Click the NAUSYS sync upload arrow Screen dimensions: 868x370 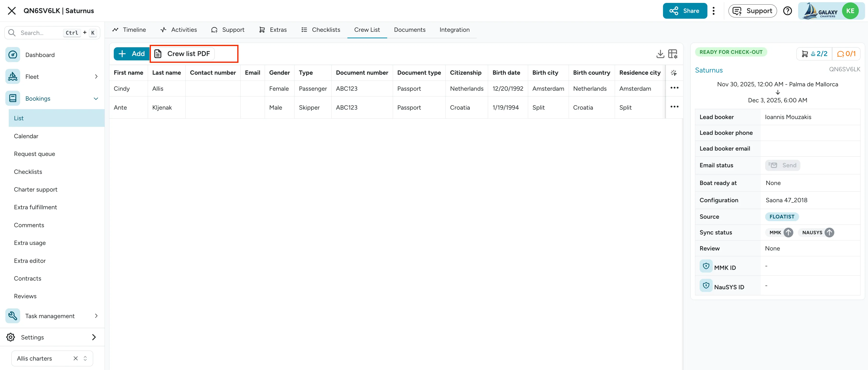[829, 232]
